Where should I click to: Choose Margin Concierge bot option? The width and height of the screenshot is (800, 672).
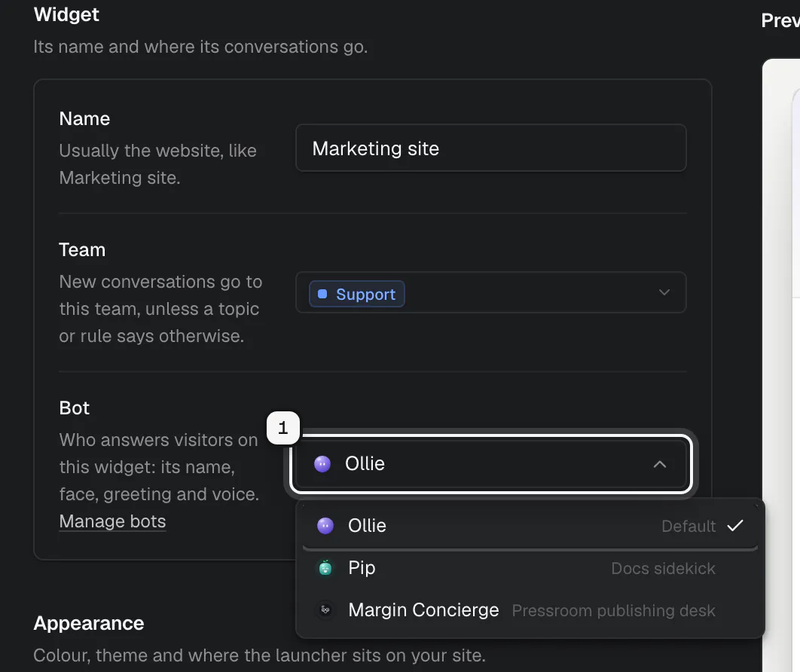click(x=530, y=610)
